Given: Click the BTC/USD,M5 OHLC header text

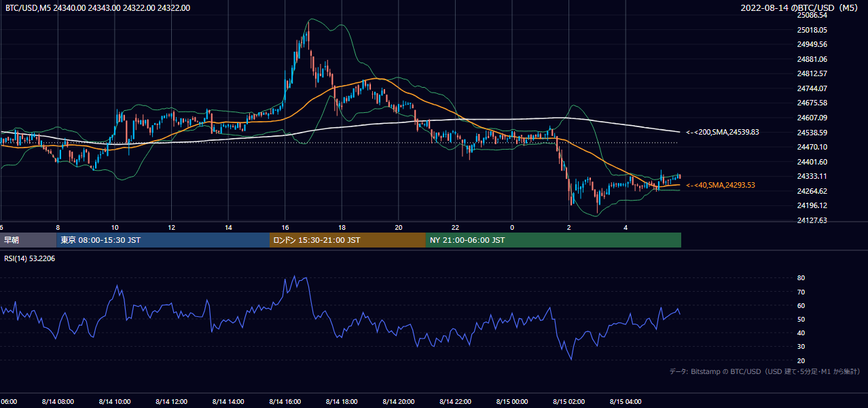Looking at the screenshot, I should click(98, 8).
